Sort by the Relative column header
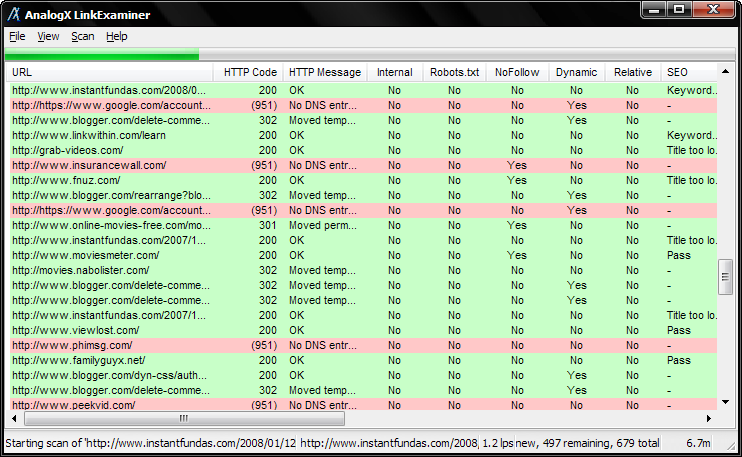The width and height of the screenshot is (742, 457). (x=633, y=72)
